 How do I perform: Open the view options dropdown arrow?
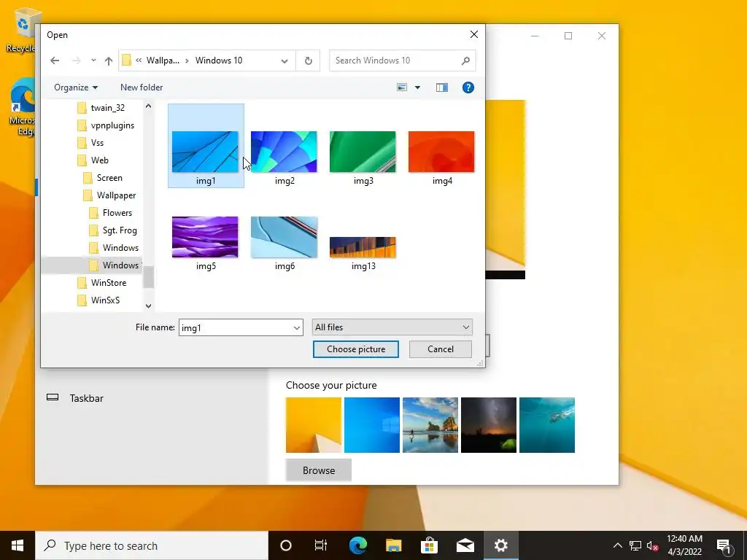pos(418,87)
